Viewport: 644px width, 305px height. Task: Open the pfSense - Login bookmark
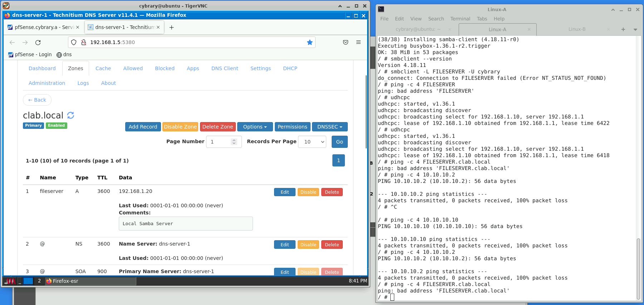click(30, 54)
